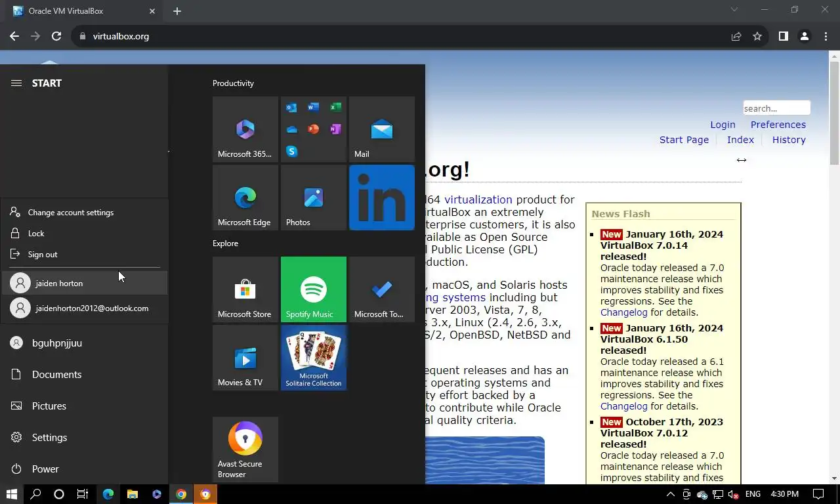Screen dimensions: 840x504
Task: Open the Power options
Action: click(x=84, y=469)
